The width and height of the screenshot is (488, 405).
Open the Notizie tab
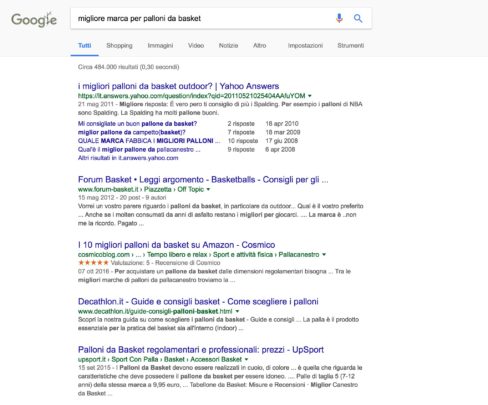click(x=228, y=46)
